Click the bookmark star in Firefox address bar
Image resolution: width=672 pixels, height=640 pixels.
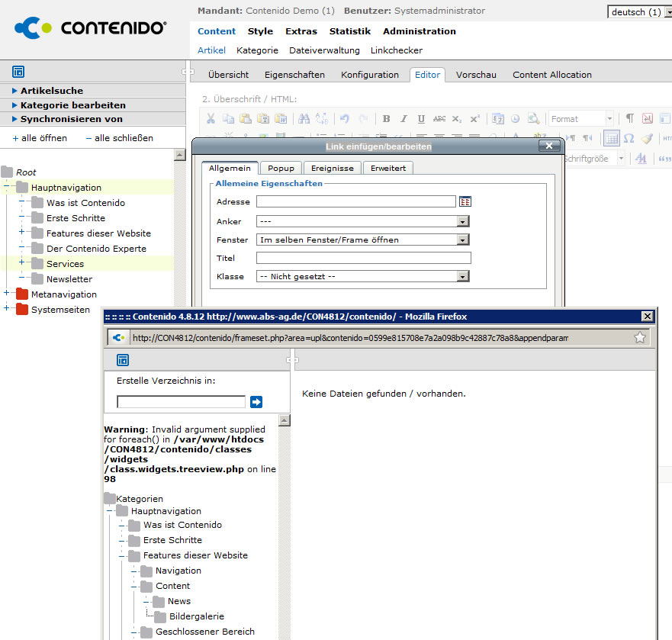click(639, 337)
